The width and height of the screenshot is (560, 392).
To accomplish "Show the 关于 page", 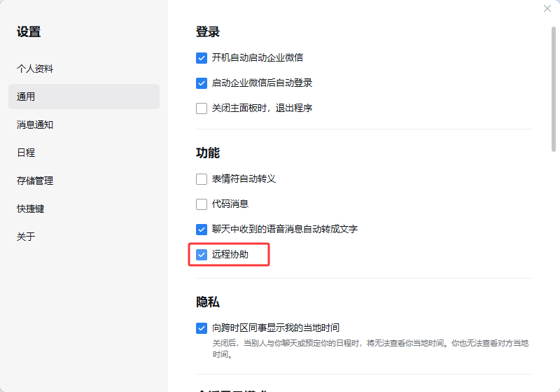I will 26,237.
